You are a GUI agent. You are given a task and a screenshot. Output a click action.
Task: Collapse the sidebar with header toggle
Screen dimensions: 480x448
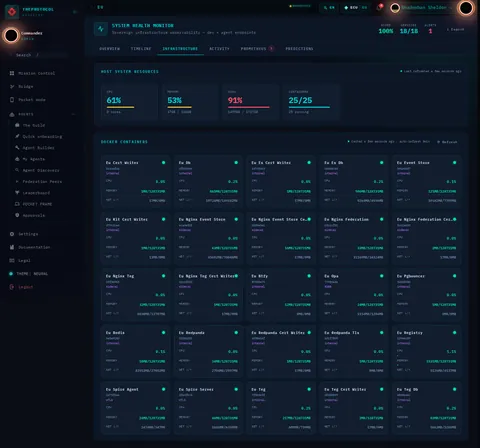(x=75, y=12)
